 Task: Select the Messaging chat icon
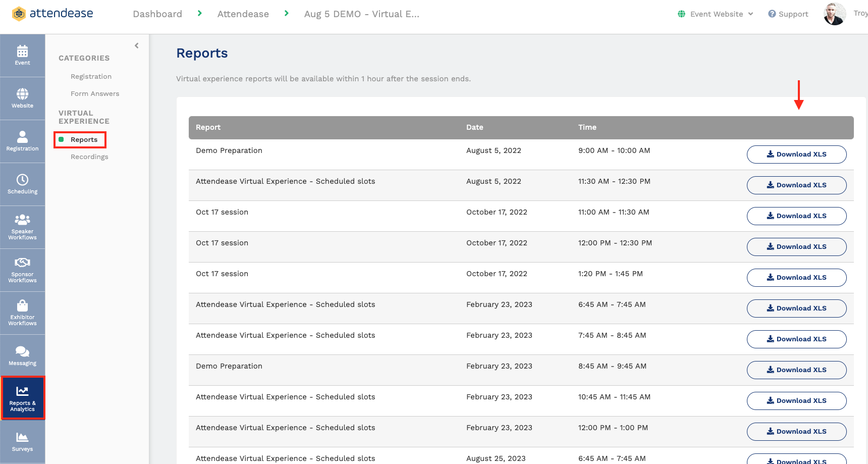22,354
